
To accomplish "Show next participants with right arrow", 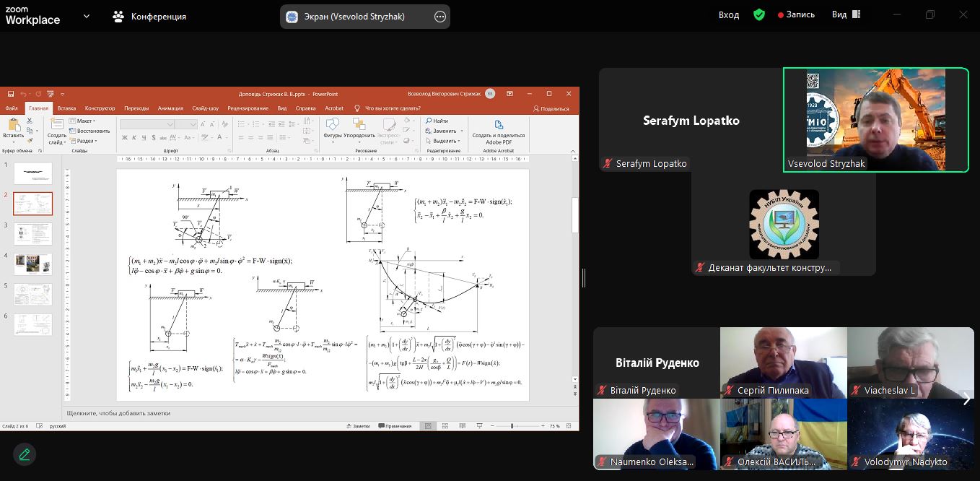I will (x=966, y=399).
